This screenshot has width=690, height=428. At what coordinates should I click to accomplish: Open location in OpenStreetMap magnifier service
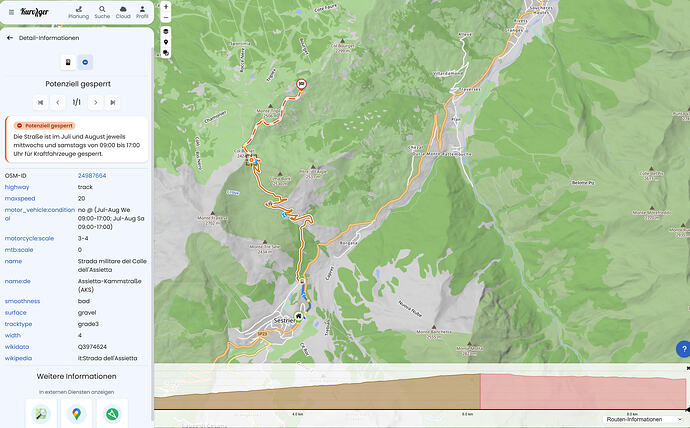[41, 413]
